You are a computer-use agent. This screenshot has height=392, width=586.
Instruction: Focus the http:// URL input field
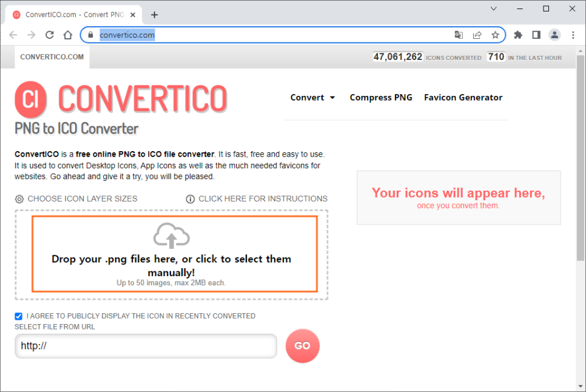coord(146,346)
